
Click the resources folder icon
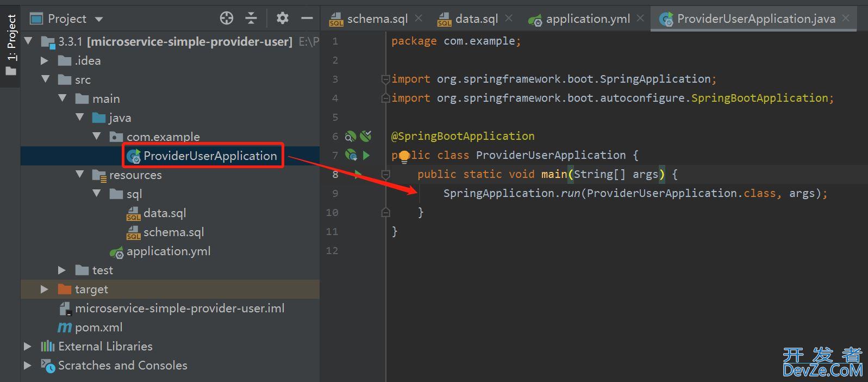99,175
